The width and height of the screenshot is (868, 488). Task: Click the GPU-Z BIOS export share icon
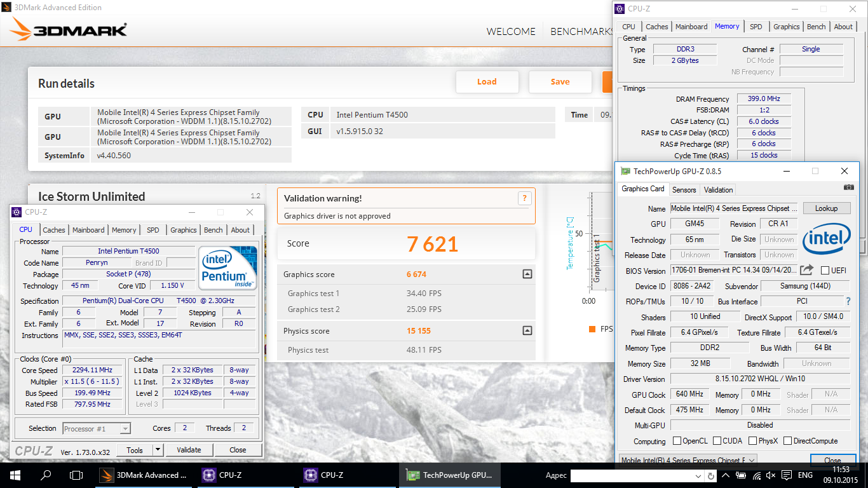click(806, 270)
